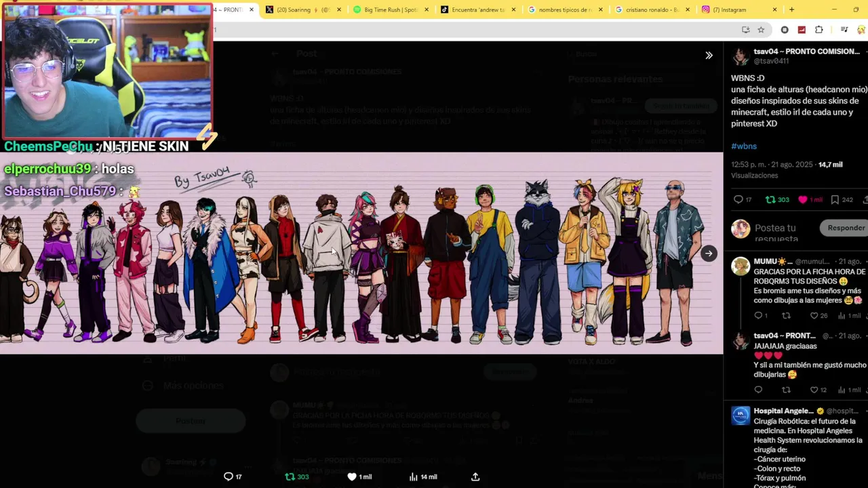Viewport: 868px width, 488px height.
Task: Click the share icon in bottom bar
Action: click(475, 476)
